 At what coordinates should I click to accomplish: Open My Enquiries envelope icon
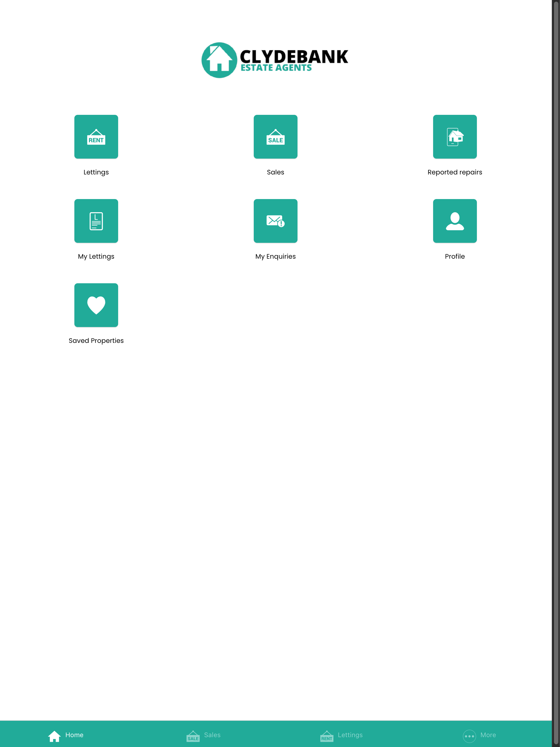(276, 221)
